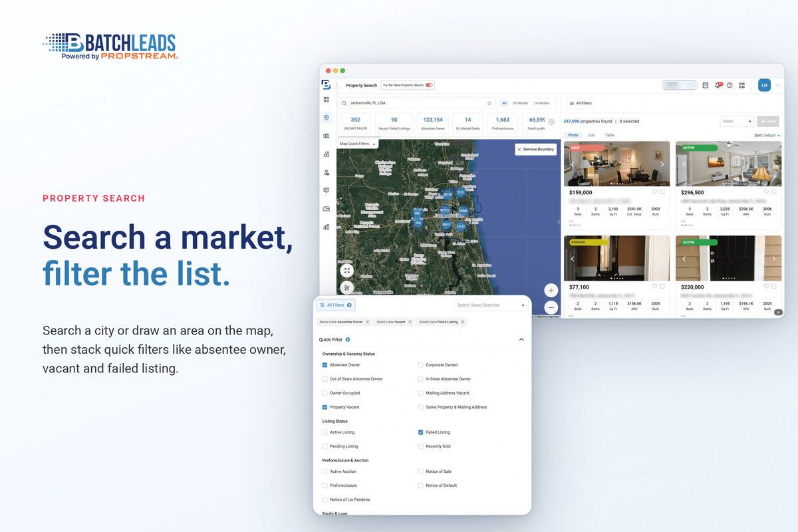798x532 pixels.
Task: Open All Filters in results panel
Action: 581,103
